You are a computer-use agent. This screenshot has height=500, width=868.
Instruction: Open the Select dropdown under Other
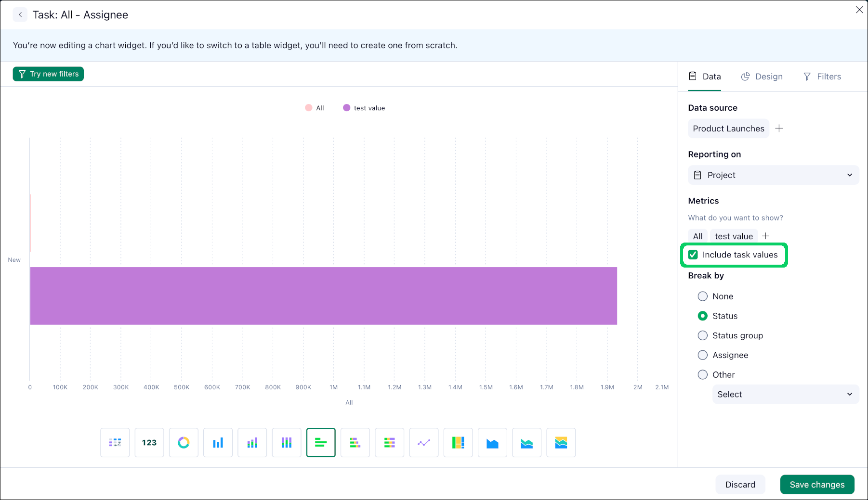click(785, 394)
